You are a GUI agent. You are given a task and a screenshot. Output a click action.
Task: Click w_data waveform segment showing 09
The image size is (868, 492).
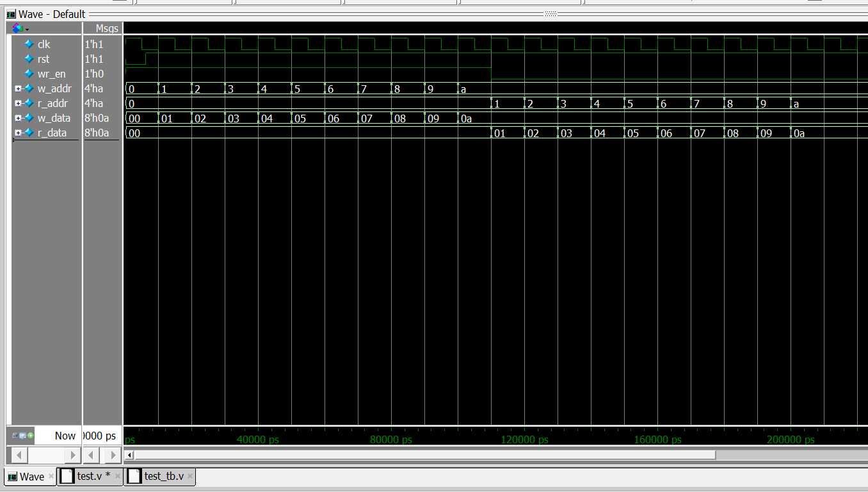tap(441, 119)
